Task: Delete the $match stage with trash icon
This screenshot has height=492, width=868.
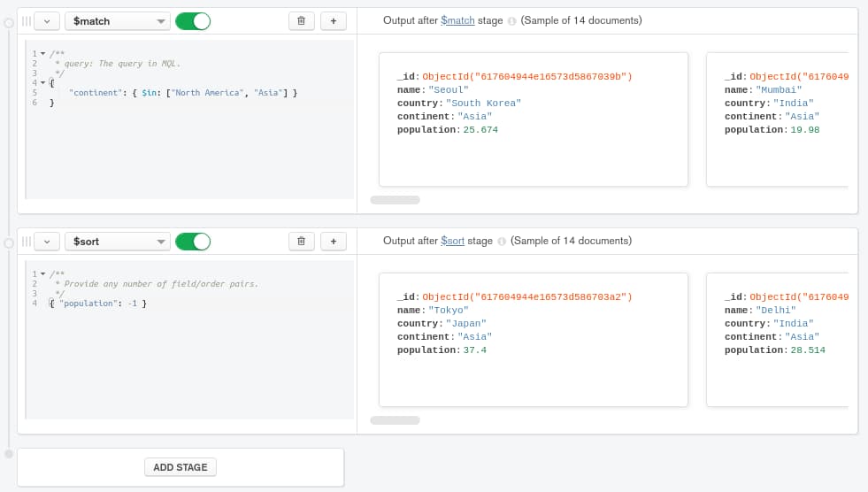Action: coord(301,21)
